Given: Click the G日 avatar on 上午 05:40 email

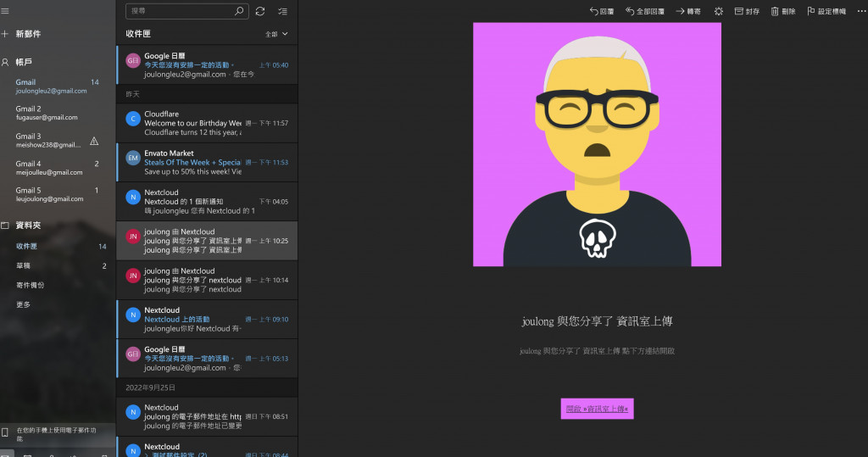Looking at the screenshot, I should tap(133, 60).
